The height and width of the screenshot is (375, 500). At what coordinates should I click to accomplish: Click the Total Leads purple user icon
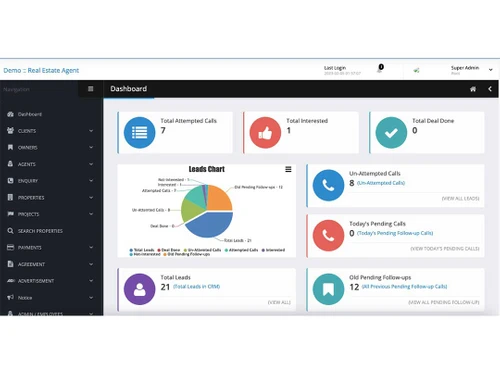(139, 289)
